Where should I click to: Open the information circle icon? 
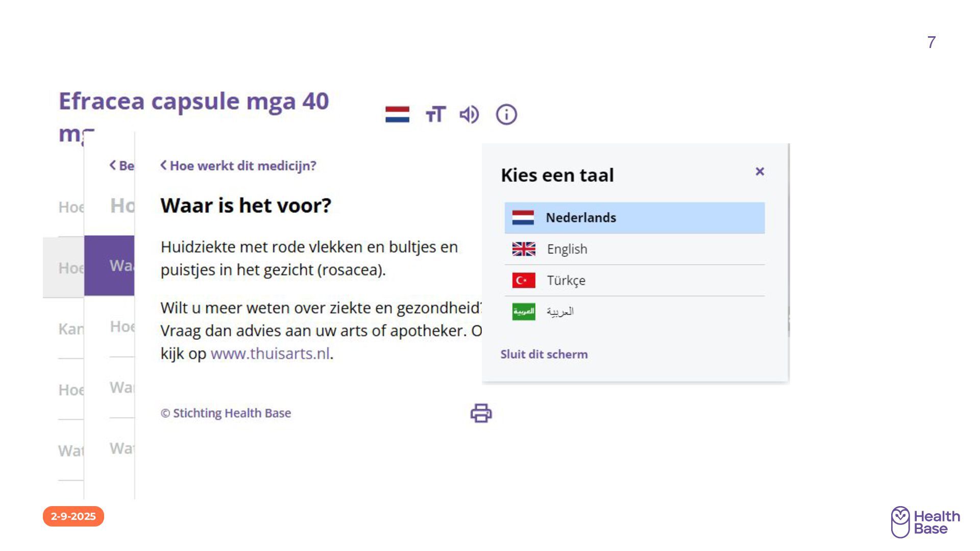point(506,114)
